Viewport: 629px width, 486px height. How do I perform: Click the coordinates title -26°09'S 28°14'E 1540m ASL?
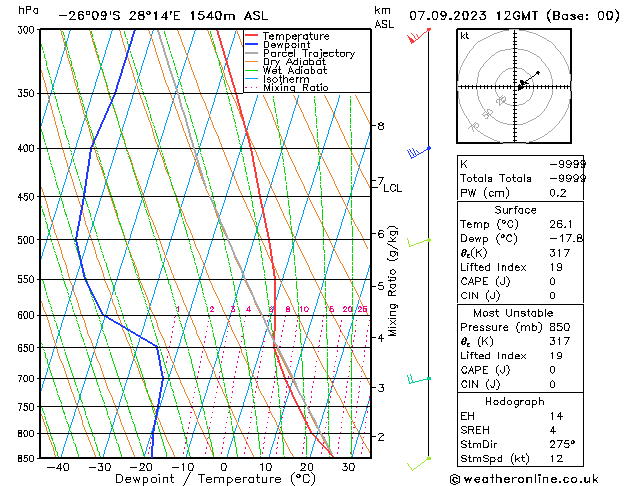tap(163, 16)
